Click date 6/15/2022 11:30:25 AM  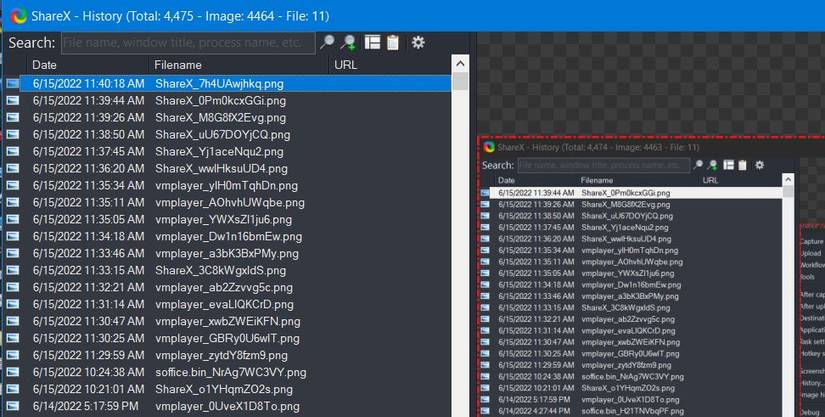[88, 338]
